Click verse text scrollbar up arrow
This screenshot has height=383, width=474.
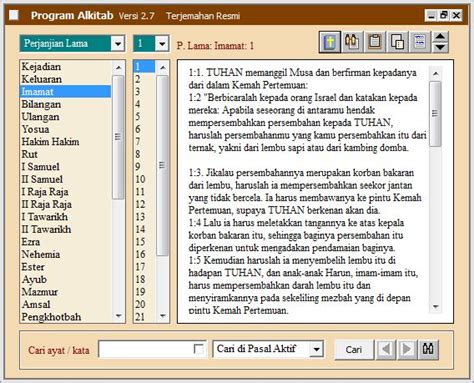coord(435,74)
